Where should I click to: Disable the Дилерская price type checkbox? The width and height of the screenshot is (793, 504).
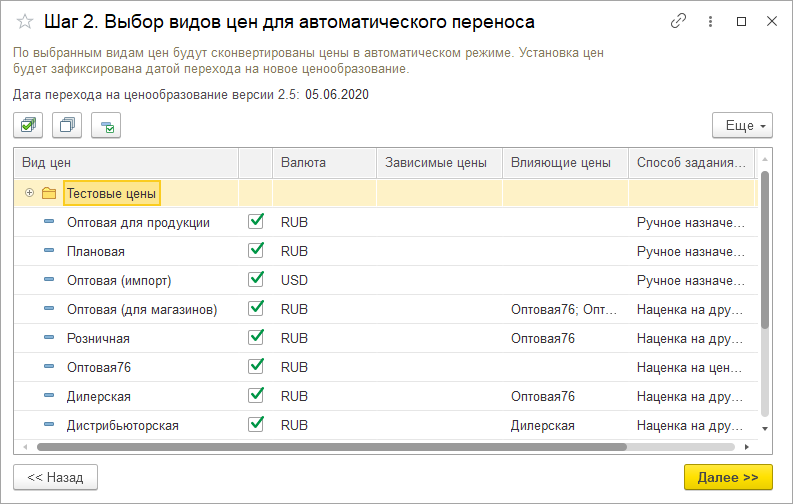click(x=256, y=396)
